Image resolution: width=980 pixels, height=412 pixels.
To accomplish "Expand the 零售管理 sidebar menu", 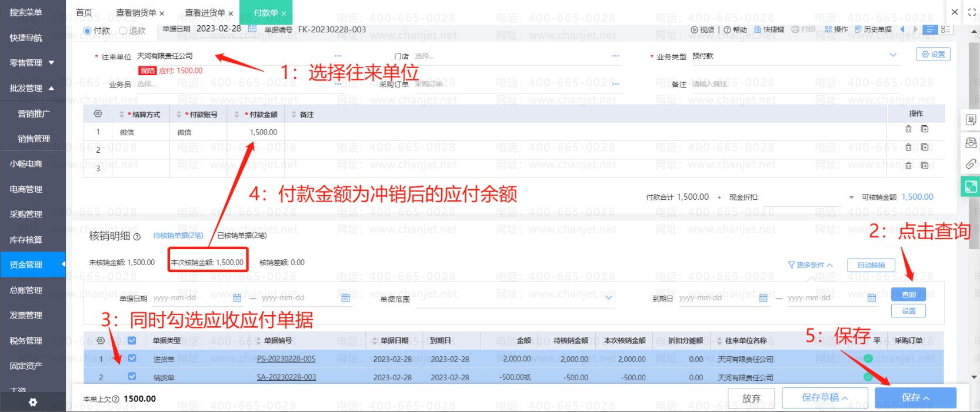I will (x=32, y=63).
